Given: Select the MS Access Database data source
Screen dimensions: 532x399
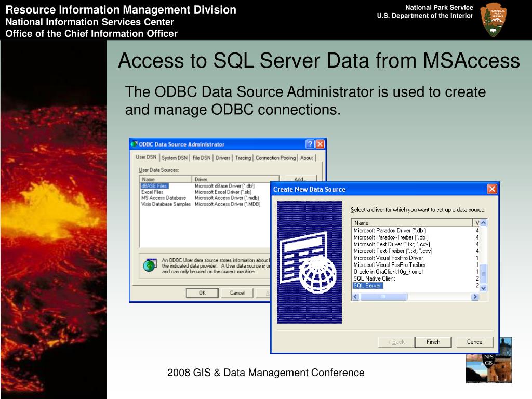Looking at the screenshot, I should [x=164, y=198].
